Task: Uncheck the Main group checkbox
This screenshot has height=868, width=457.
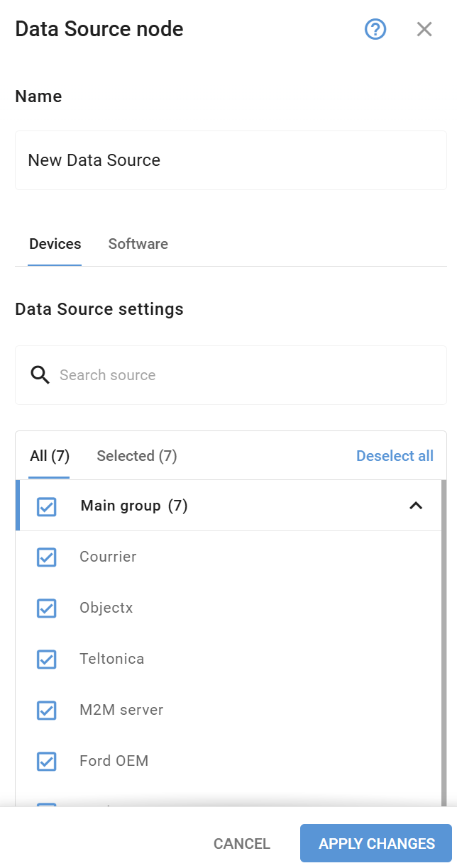Action: tap(46, 506)
